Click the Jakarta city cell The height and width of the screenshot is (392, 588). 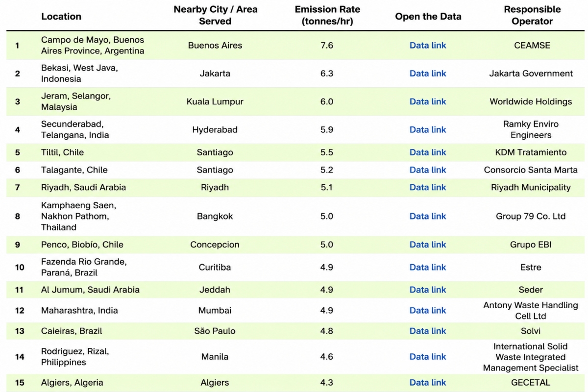(215, 73)
